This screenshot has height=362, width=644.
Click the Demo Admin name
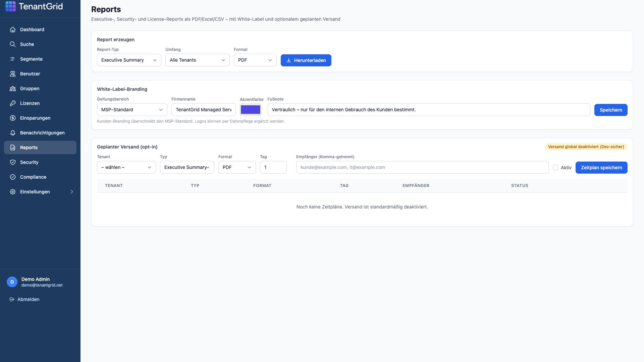[36, 279]
